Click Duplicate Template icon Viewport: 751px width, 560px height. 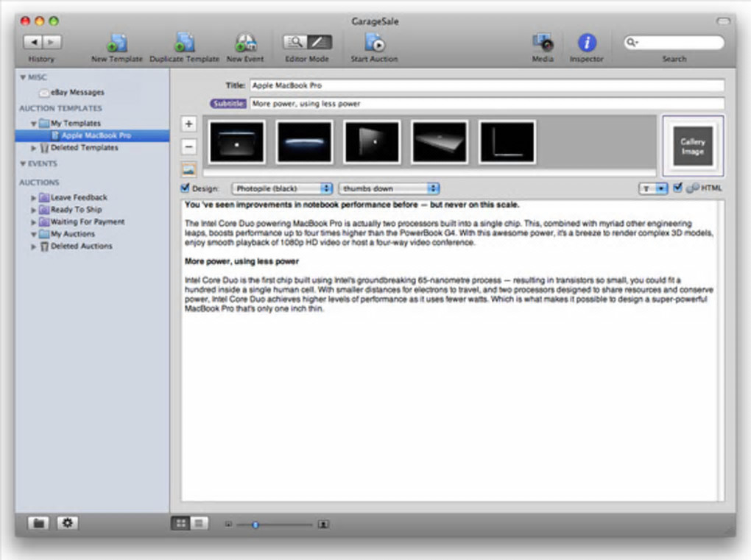pyautogui.click(x=184, y=43)
